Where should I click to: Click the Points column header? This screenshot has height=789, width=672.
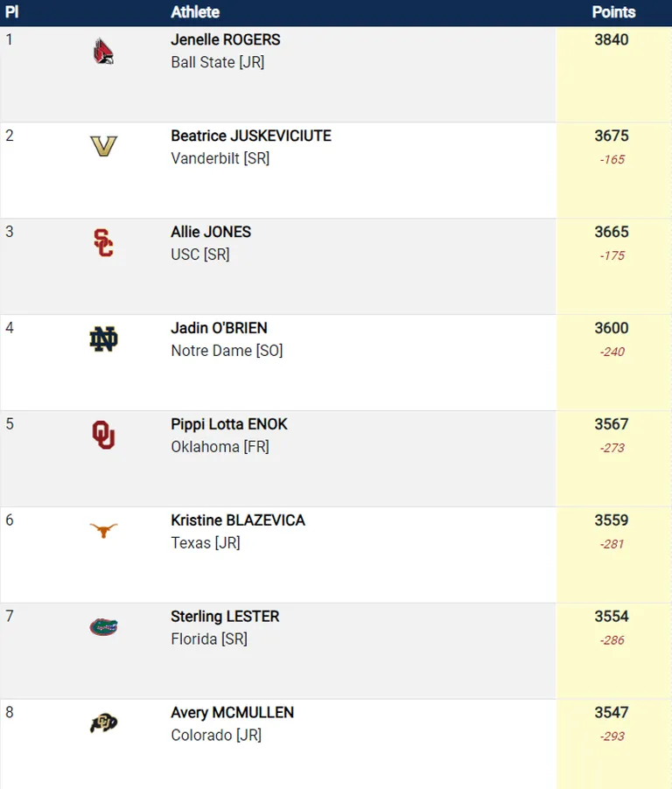(613, 12)
